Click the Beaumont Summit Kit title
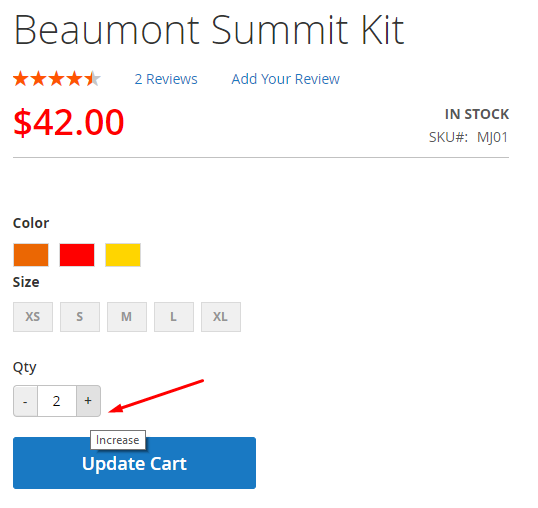Viewport: 538px width, 508px height. pyautogui.click(x=209, y=30)
